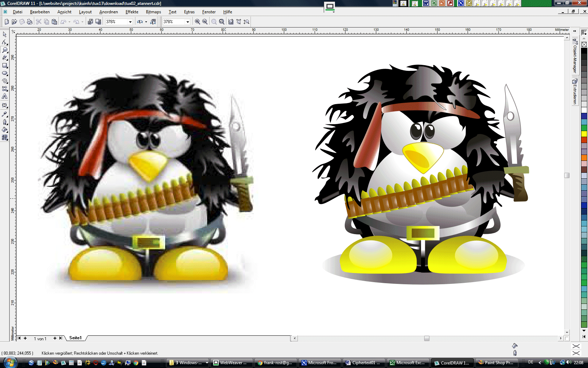Expand the application launcher dropdown arrow
The image size is (588, 368).
[x=146, y=22]
